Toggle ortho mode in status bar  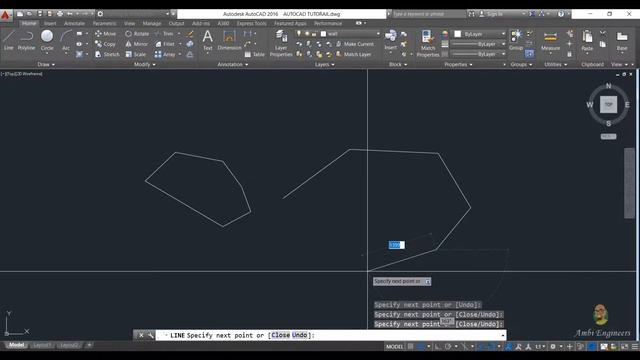[437, 347]
